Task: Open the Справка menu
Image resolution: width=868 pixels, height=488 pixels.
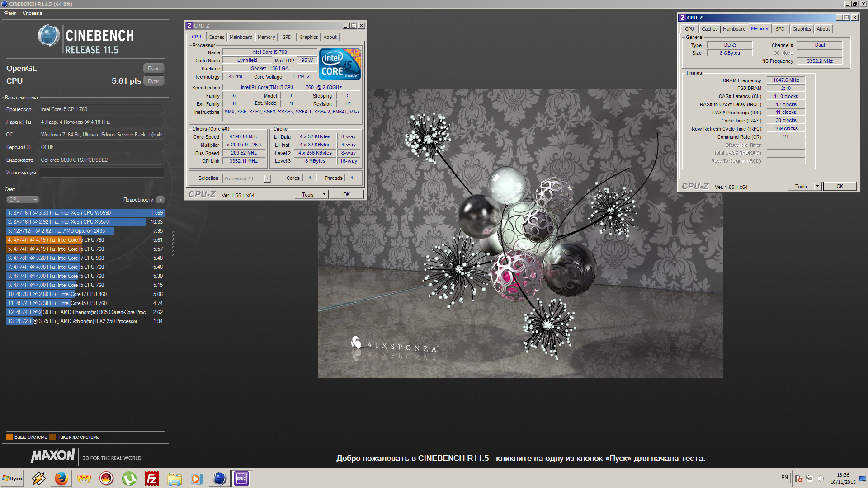Action: (33, 13)
